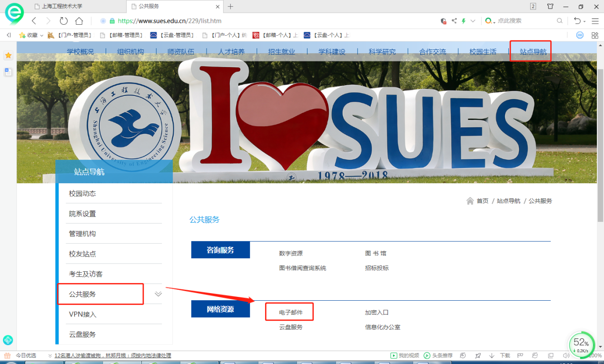Select VPN接入 in the sidebar
Screen dimensions: 604x364
tap(83, 315)
